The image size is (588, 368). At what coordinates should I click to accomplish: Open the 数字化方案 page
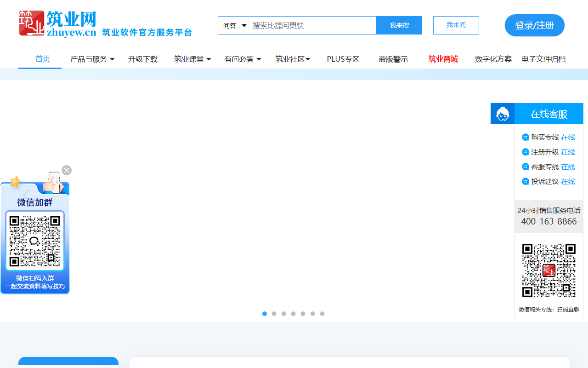493,59
